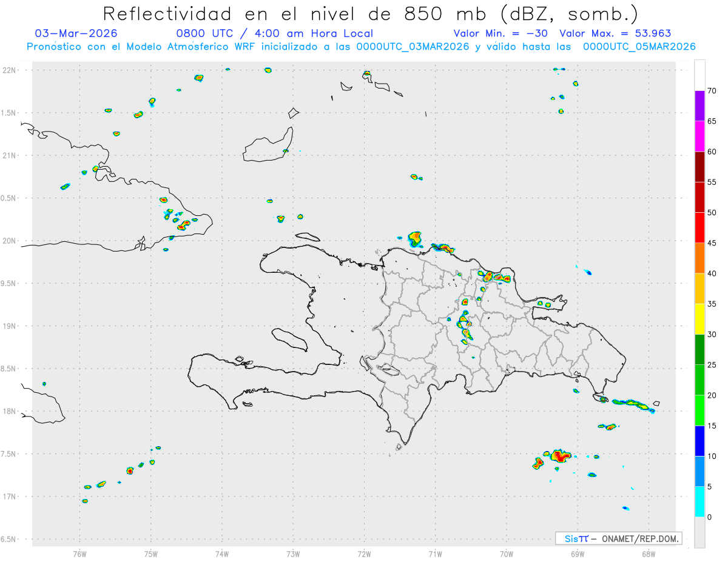
Task: Click the '17N' latitude label
Action: click(x=10, y=497)
